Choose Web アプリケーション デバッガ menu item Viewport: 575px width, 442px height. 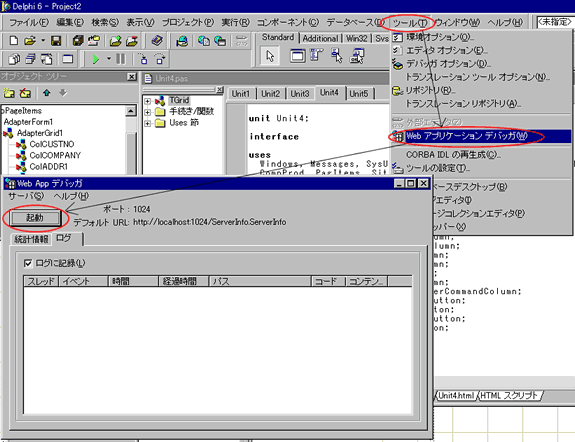click(x=481, y=136)
